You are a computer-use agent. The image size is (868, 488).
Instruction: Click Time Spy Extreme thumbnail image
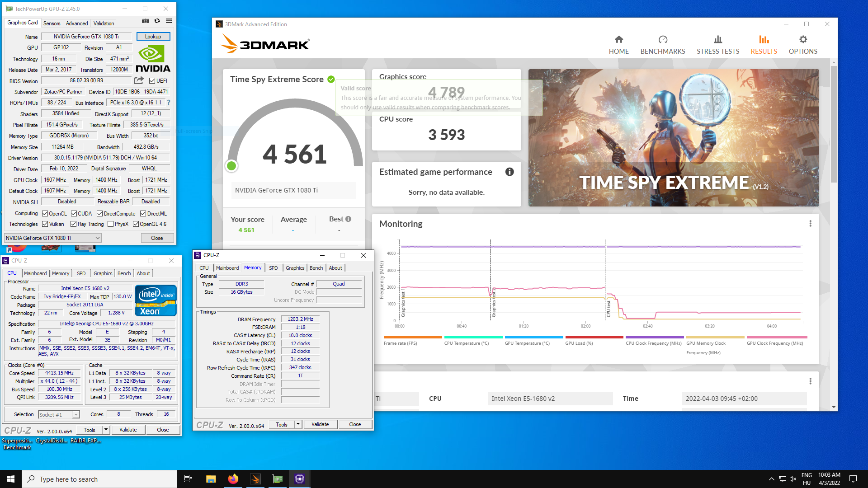click(x=674, y=138)
